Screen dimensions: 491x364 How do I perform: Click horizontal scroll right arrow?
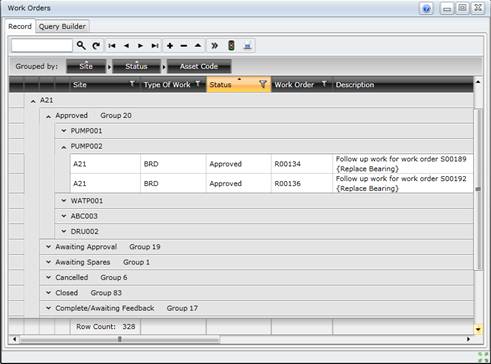[x=468, y=339]
